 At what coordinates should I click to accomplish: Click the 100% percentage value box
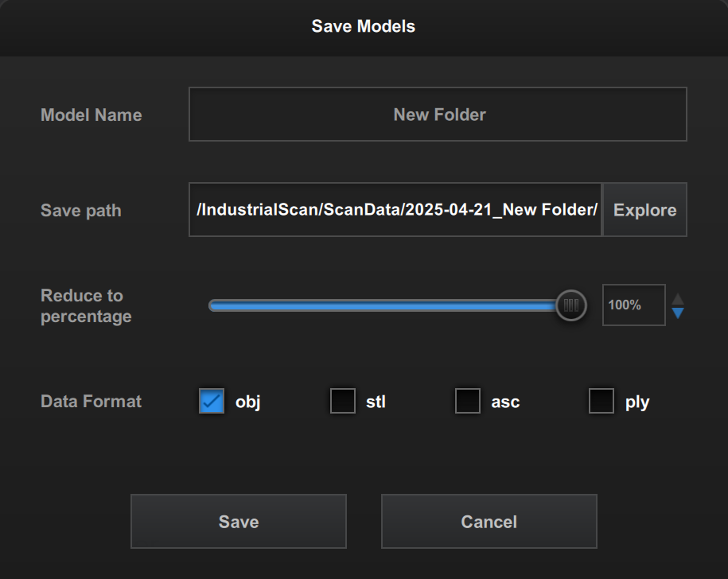(633, 305)
